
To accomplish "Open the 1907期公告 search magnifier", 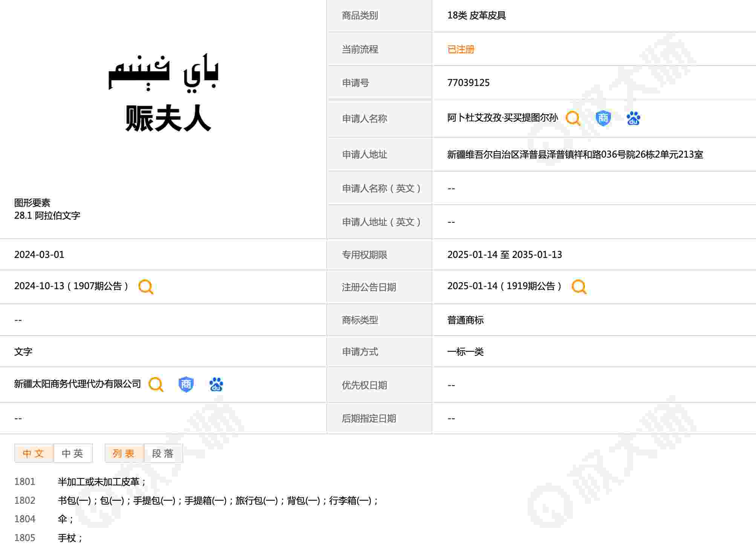I will pos(146,287).
